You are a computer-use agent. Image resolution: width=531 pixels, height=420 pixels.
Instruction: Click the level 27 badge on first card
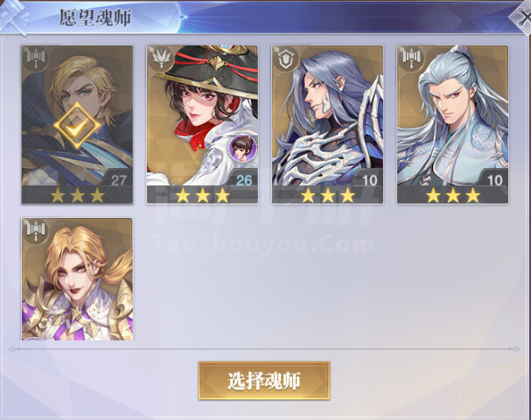[x=118, y=179]
